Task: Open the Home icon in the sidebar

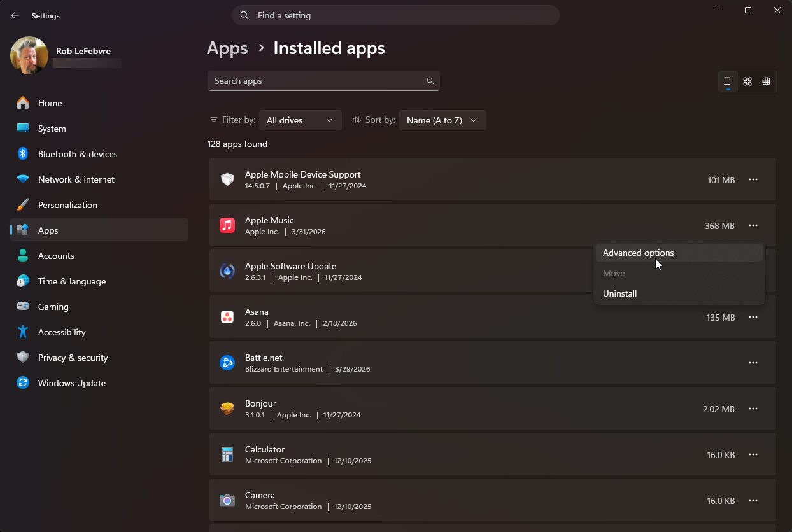Action: (x=23, y=103)
